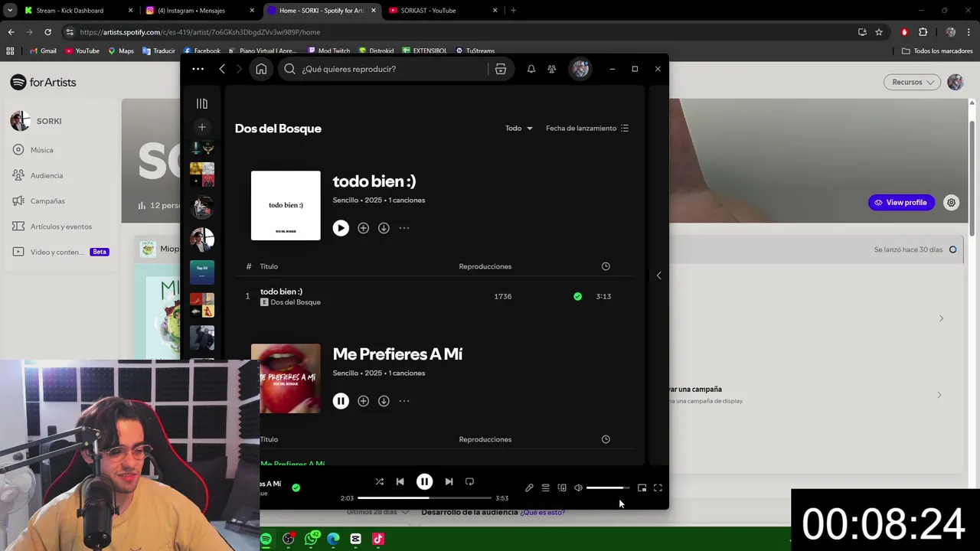
Task: Open Distrokid bookmark
Action: point(376,51)
